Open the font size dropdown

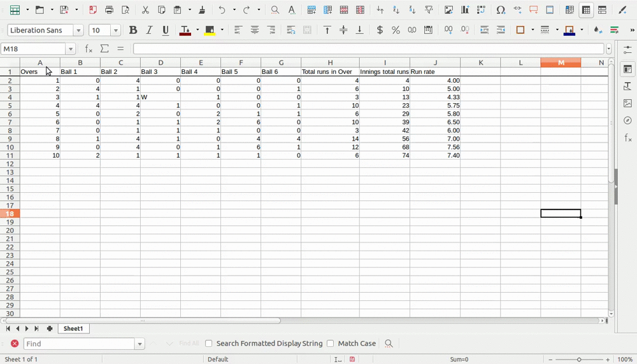tap(116, 31)
